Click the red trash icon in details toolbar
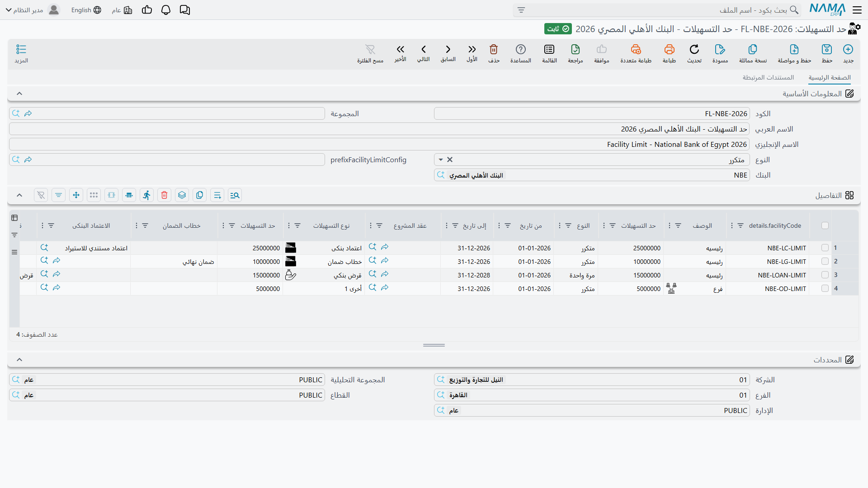Viewport: 868px width, 488px height. (165, 195)
